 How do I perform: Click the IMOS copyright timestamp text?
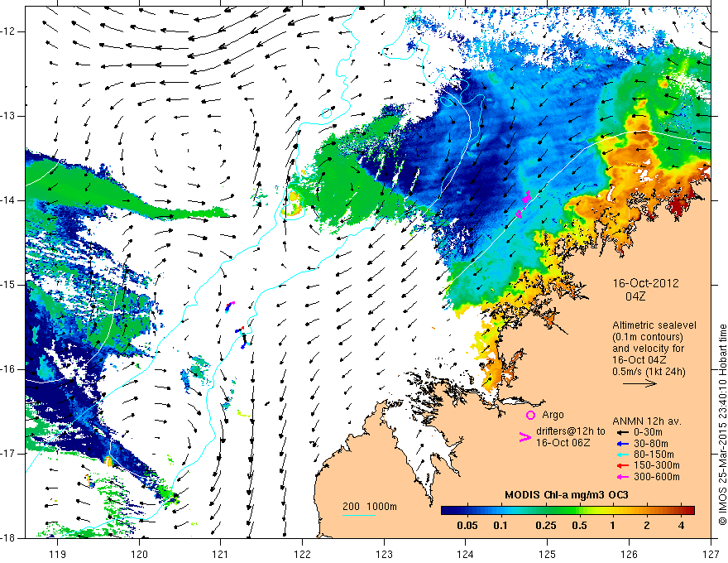point(722,426)
